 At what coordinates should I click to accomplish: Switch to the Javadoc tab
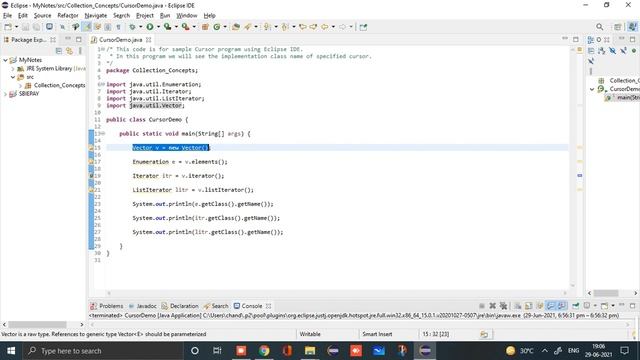tap(142, 306)
